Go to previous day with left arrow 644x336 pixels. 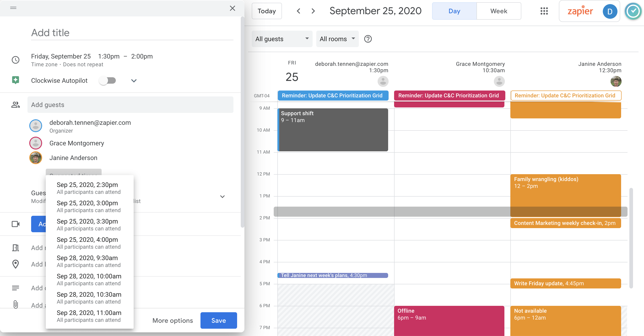click(x=298, y=11)
